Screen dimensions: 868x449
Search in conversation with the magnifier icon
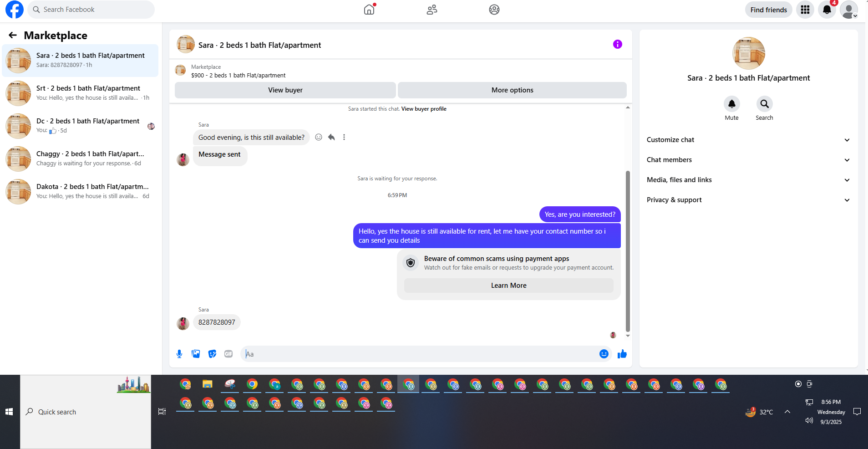(765, 104)
